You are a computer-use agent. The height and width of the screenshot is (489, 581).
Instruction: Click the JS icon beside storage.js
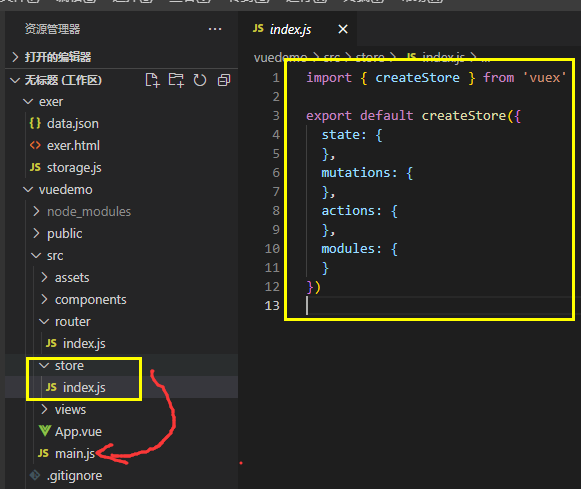[x=35, y=167]
